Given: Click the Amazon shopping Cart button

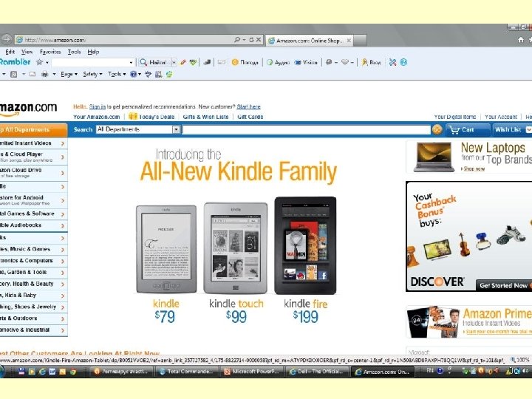Looking at the screenshot, I should click(x=468, y=129).
